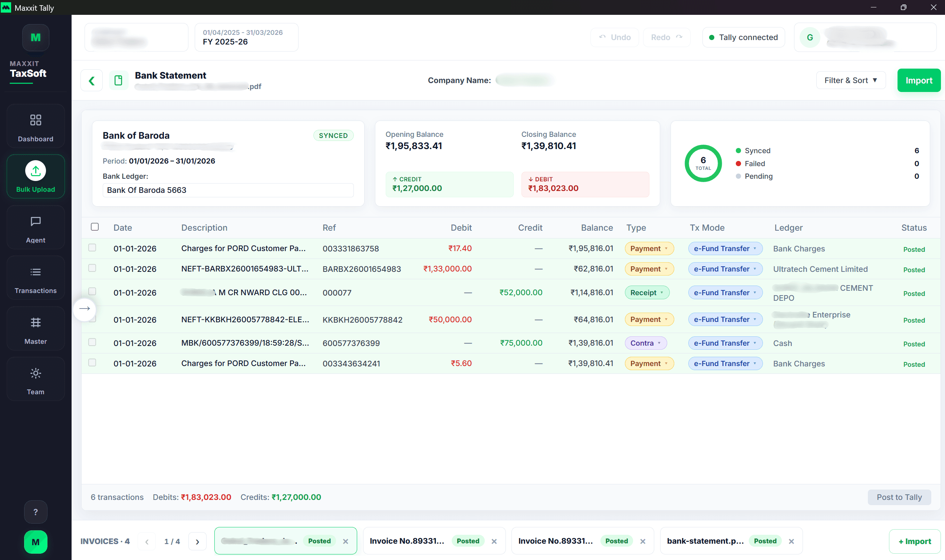This screenshot has height=560, width=945.
Task: Click the + Import button at bottom
Action: 915,541
